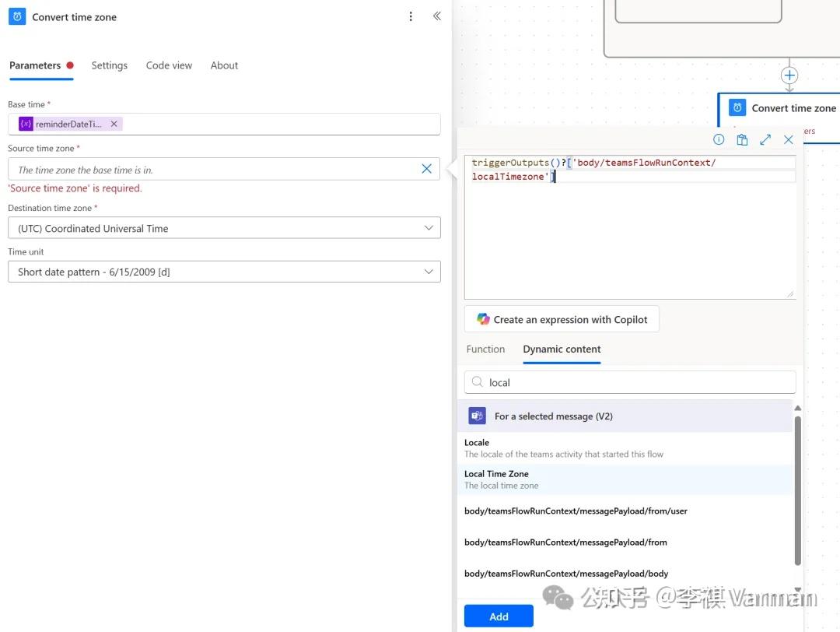Collapse the panel with the double chevron
Screen dimensions: 840x632
pyautogui.click(x=437, y=16)
